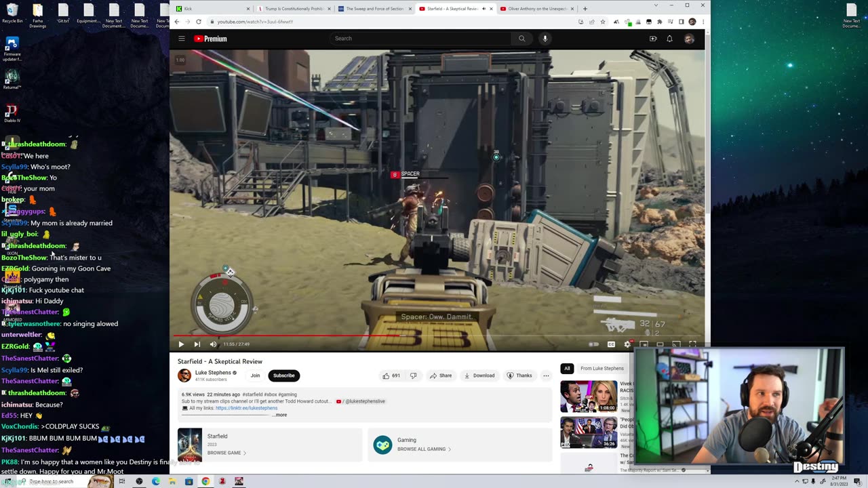Open more actions ellipsis menu
Image resolution: width=868 pixels, height=488 pixels.
click(x=546, y=375)
